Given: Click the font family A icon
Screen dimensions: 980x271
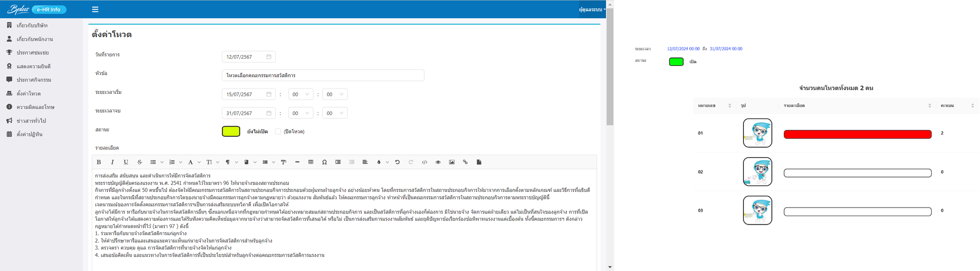Looking at the screenshot, I should coord(190,162).
